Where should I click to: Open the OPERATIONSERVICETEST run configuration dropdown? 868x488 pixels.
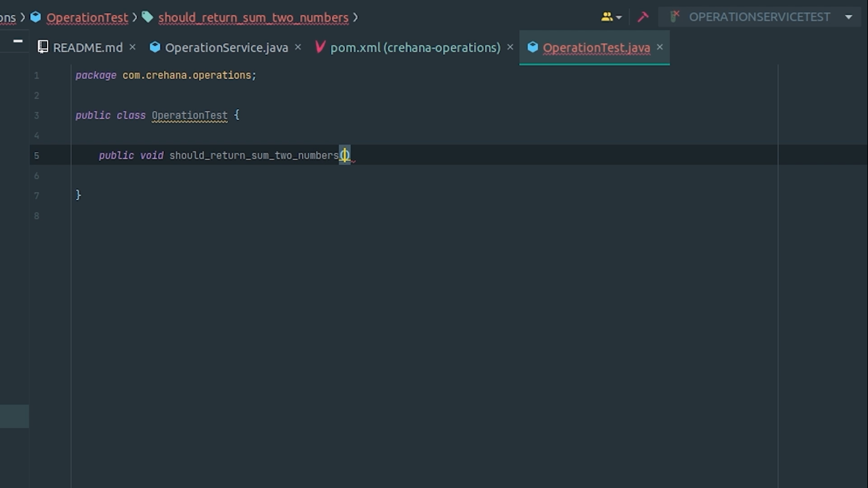point(848,17)
